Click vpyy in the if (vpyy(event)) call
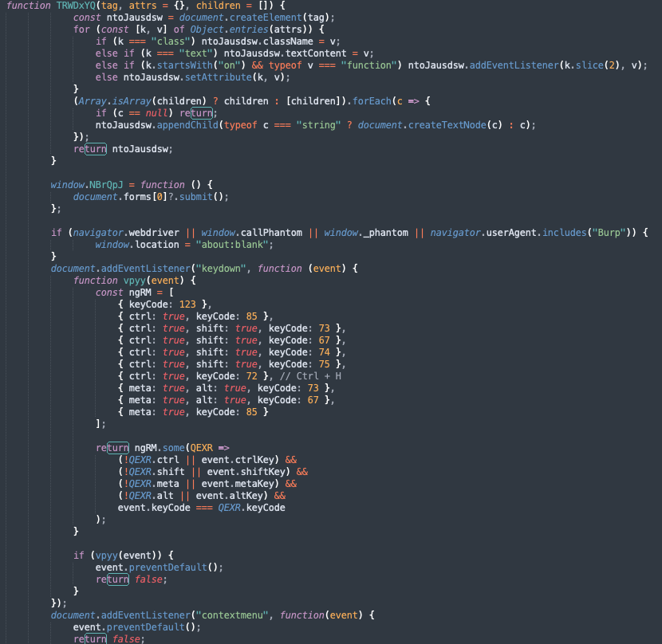Screen dimensions: 662x644 [x=106, y=556]
